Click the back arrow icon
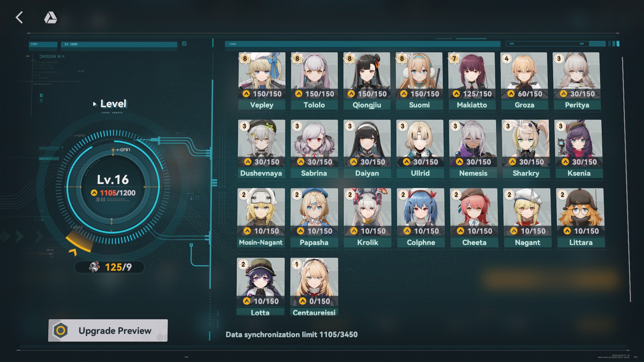Screen dimensions: 644x362 tap(19, 17)
